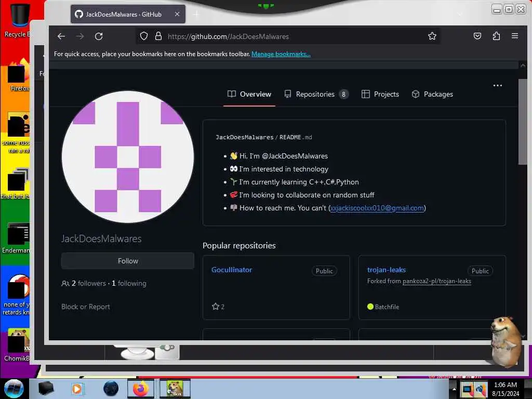Bookmark this page with the star icon
This screenshot has width=532, height=399.
(x=432, y=36)
